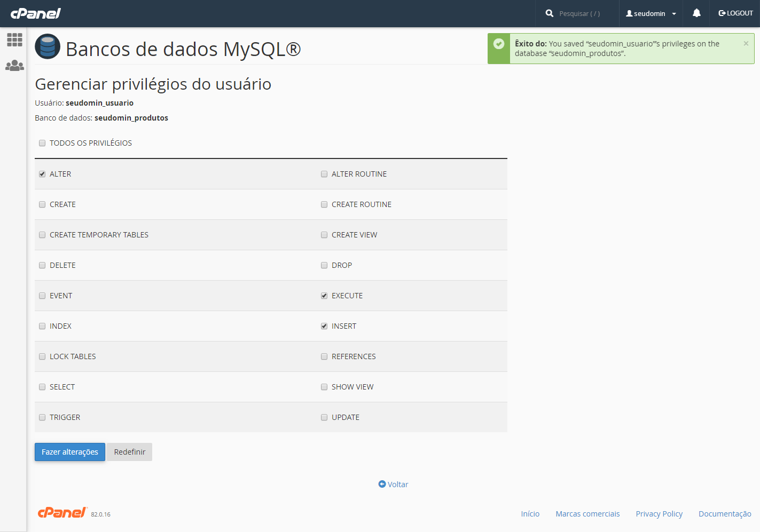Open the seudomin user dropdown

[651, 13]
